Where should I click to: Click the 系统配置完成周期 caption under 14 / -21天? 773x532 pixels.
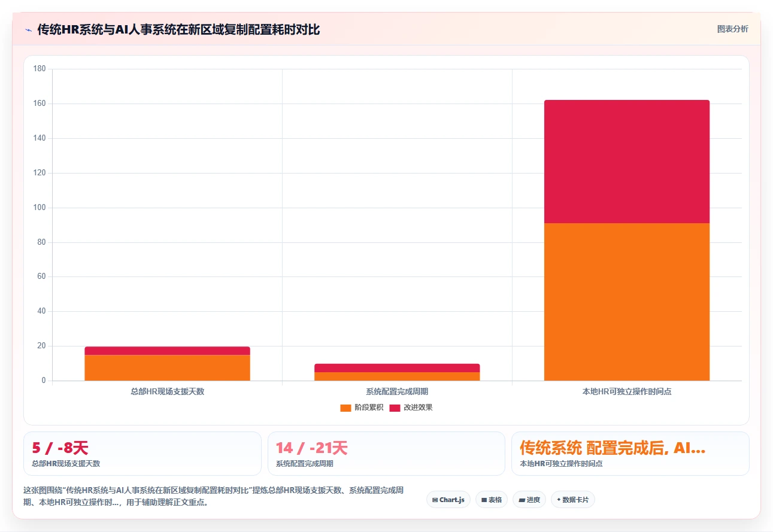point(305,464)
